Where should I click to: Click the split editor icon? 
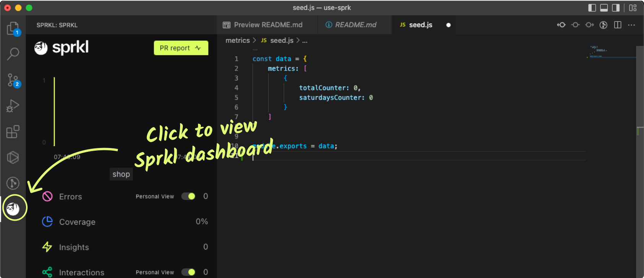617,25
